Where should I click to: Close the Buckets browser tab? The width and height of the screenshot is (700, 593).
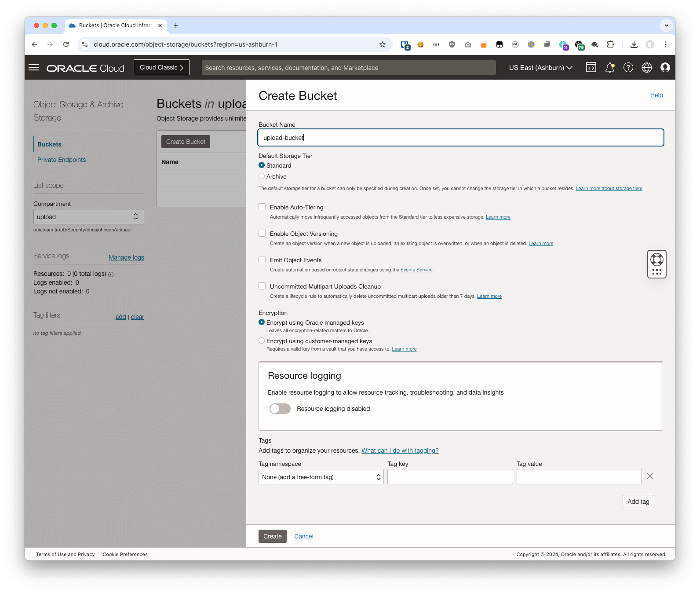pos(160,26)
